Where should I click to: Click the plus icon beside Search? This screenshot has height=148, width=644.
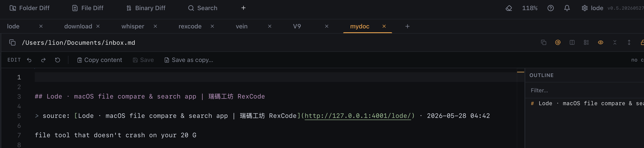243,8
